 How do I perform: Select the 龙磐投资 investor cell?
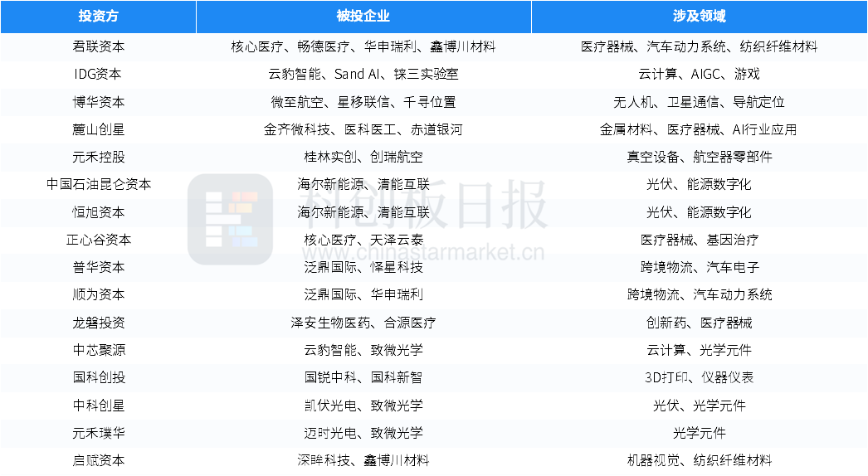pos(99,323)
